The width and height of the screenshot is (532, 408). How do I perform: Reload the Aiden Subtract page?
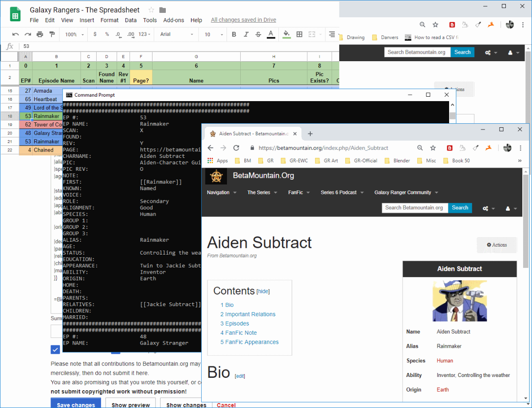pyautogui.click(x=236, y=148)
